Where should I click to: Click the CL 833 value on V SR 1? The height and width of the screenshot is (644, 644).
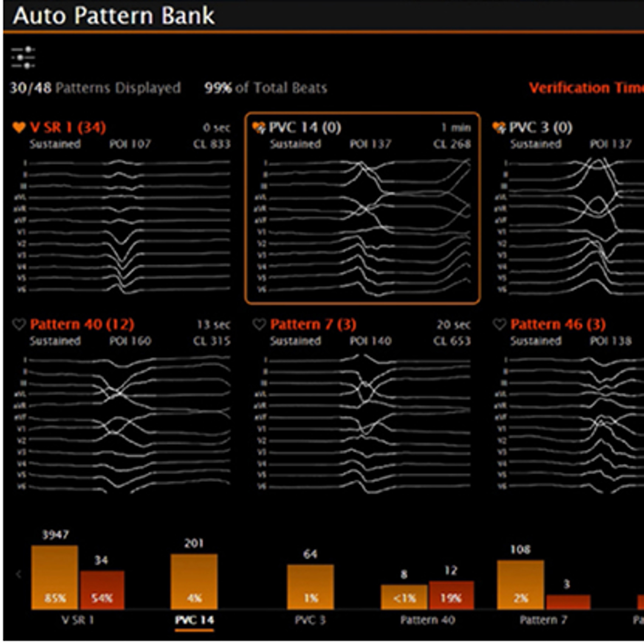click(212, 144)
